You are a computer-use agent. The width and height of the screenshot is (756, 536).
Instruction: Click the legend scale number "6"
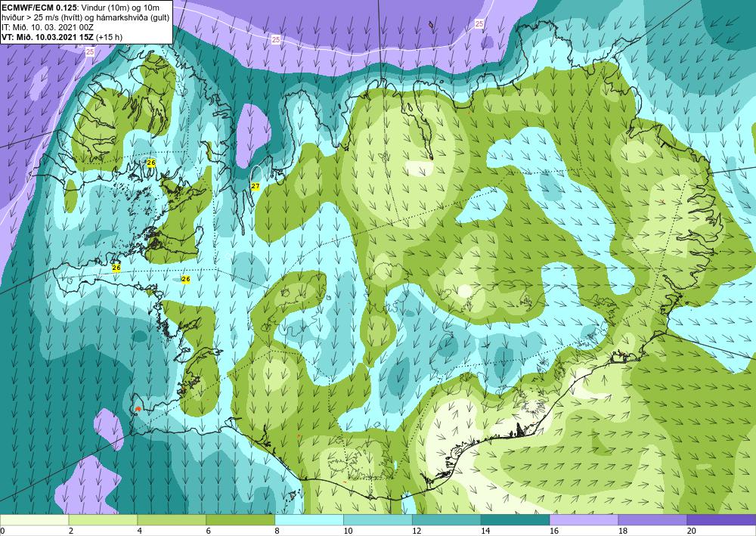(209, 531)
